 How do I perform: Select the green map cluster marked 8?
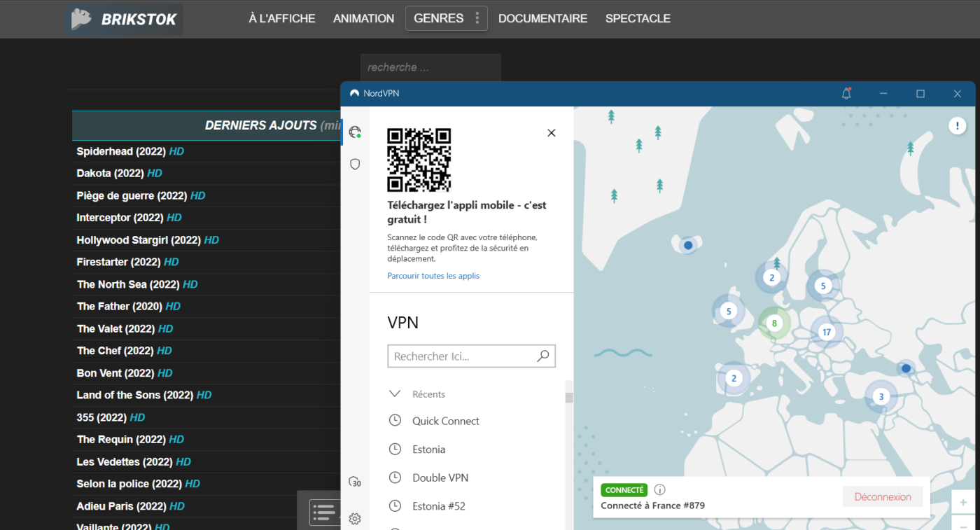(774, 323)
